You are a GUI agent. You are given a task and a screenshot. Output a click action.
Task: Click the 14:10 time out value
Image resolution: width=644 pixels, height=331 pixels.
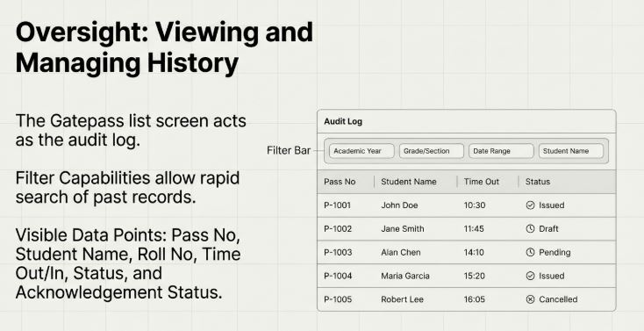pos(474,253)
